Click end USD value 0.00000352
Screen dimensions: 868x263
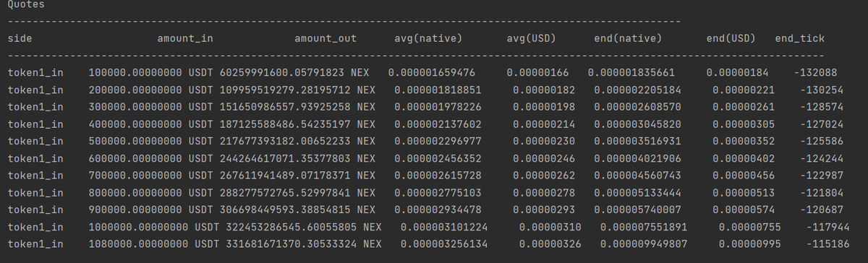744,141
